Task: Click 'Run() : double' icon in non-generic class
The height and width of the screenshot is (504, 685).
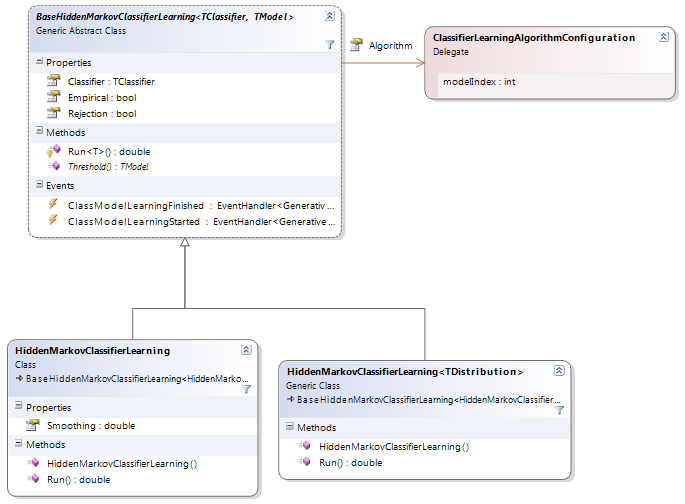Action: click(33, 479)
